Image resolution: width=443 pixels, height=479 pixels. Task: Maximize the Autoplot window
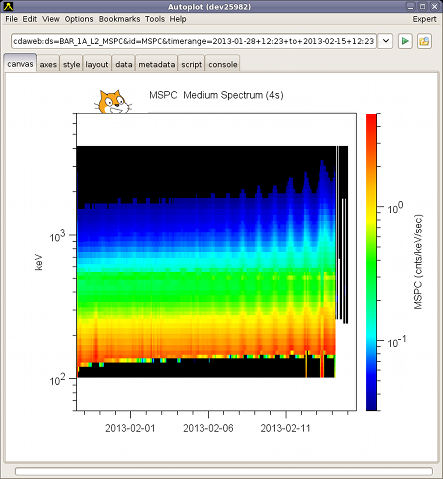point(422,6)
